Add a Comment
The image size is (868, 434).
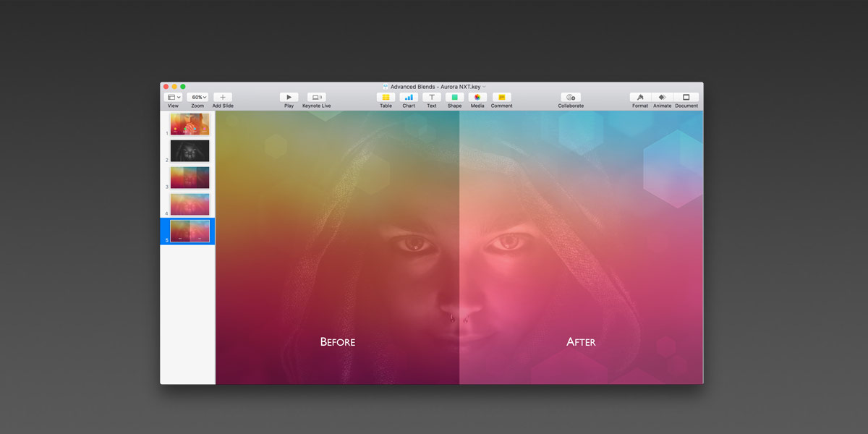pyautogui.click(x=501, y=97)
